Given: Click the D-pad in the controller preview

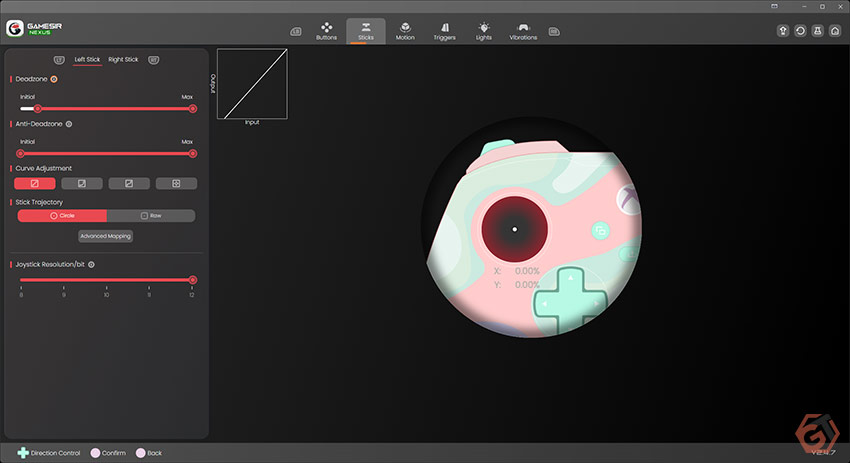Looking at the screenshot, I should [570, 303].
